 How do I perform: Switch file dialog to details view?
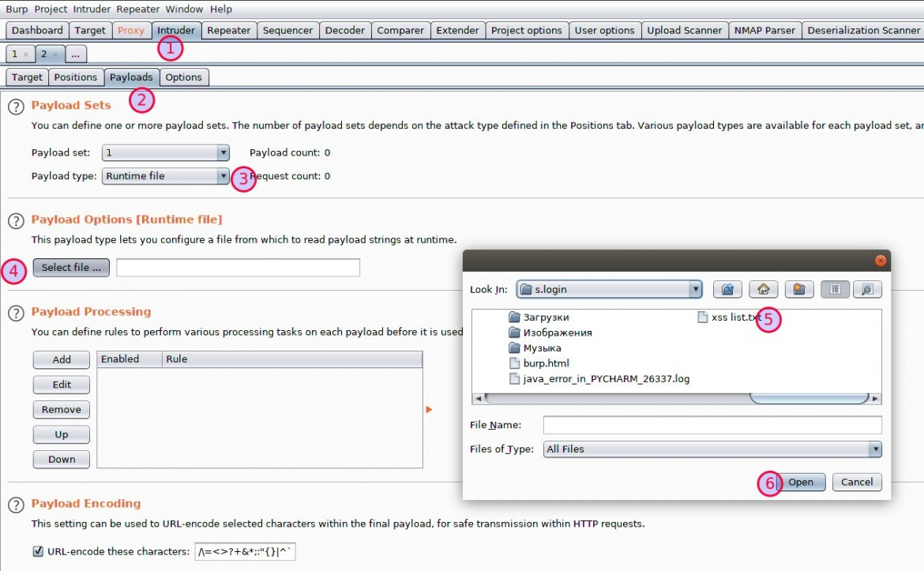tap(867, 289)
